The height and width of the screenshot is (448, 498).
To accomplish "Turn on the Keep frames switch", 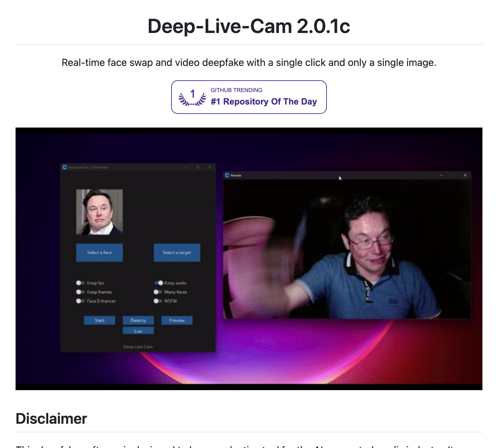I will click(80, 292).
